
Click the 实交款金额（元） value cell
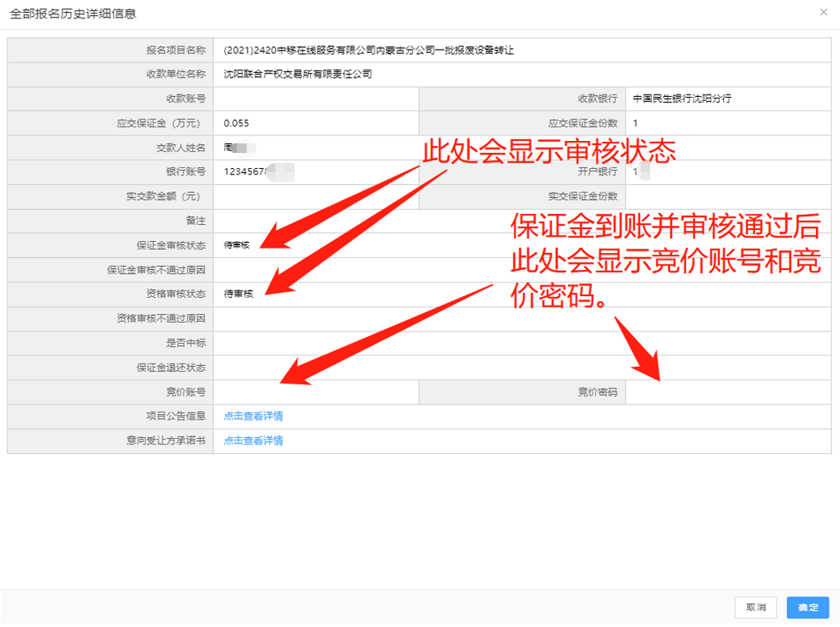tap(316, 197)
